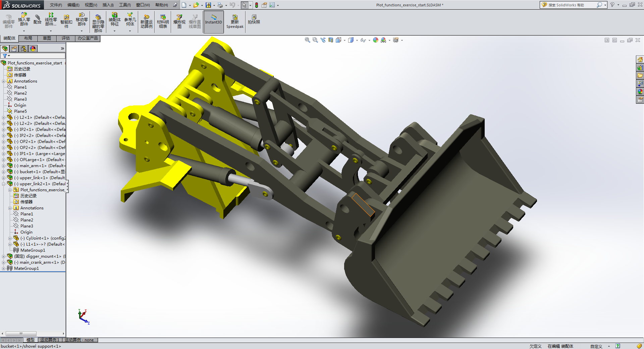Expand the bucket<1> tree node
The image size is (644, 349).
pyautogui.click(x=4, y=172)
